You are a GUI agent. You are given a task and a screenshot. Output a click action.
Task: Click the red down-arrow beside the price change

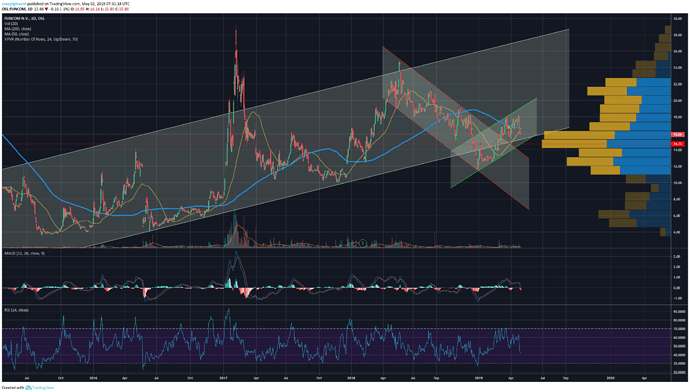tap(46, 9)
